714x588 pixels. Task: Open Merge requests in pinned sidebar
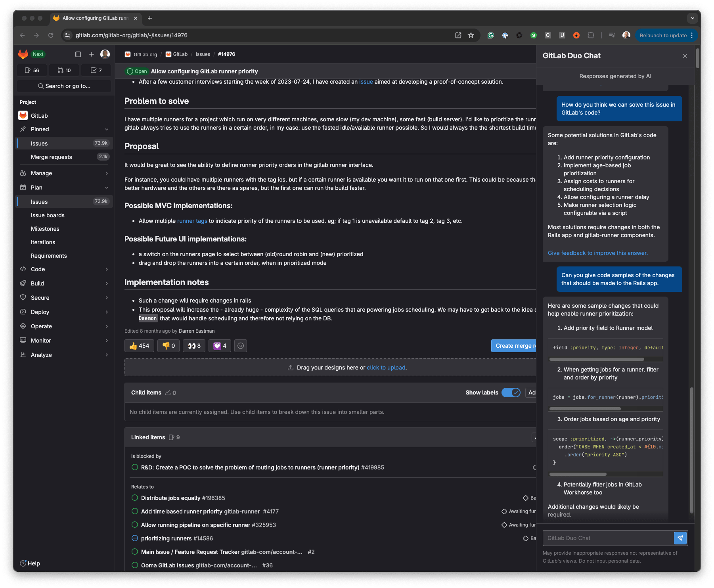tap(65, 157)
